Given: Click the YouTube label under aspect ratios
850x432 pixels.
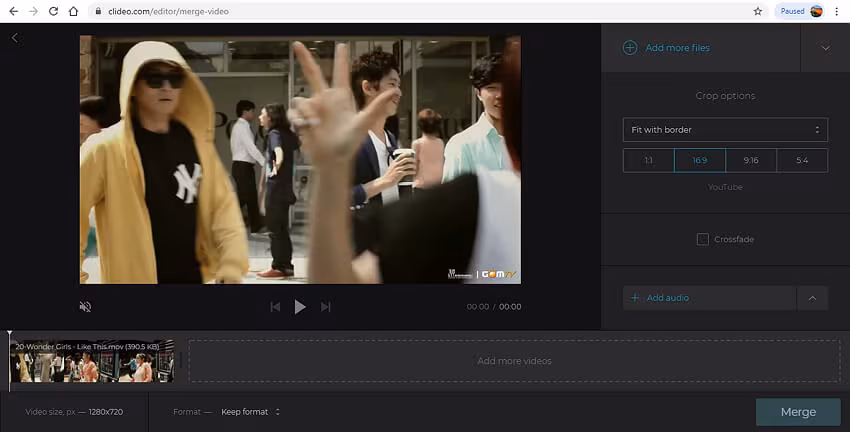Looking at the screenshot, I should coord(725,187).
